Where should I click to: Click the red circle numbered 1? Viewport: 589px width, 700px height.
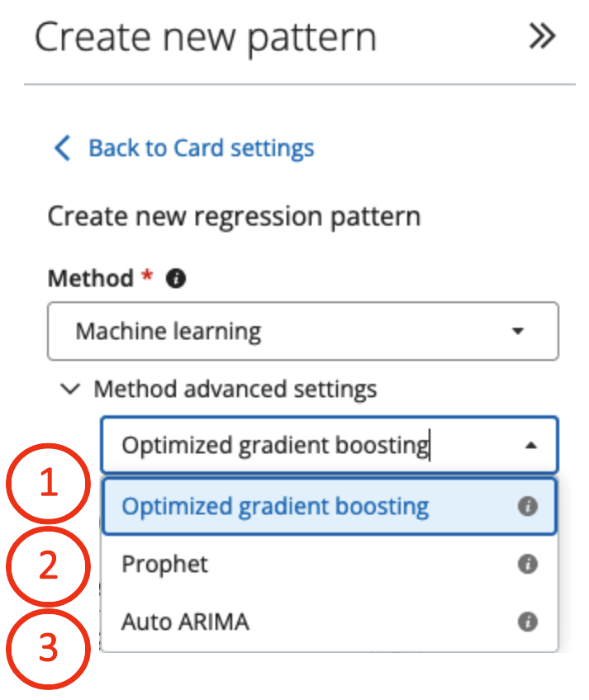49,485
